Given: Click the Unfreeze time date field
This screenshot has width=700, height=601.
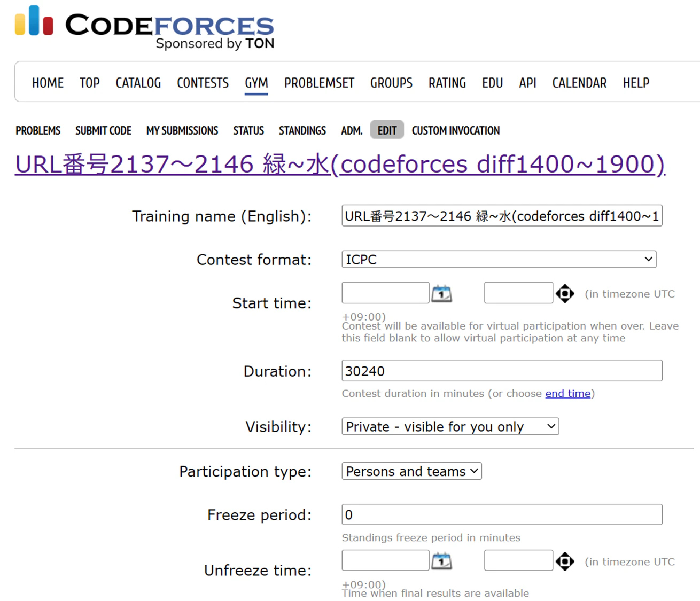Looking at the screenshot, I should (386, 560).
